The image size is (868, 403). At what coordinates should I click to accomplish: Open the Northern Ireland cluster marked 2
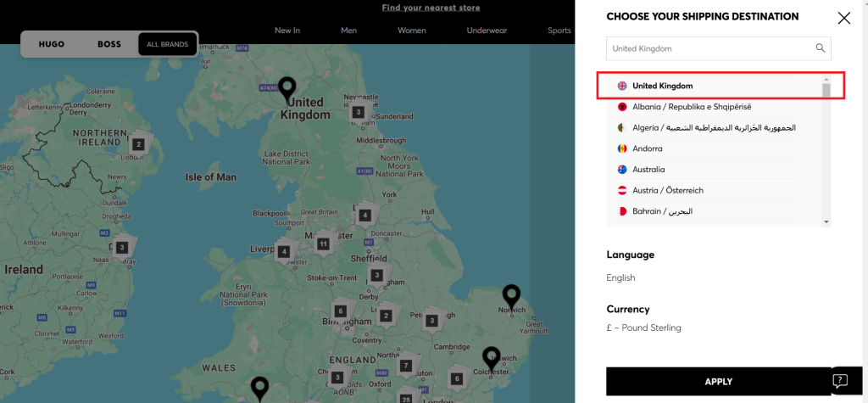click(137, 144)
